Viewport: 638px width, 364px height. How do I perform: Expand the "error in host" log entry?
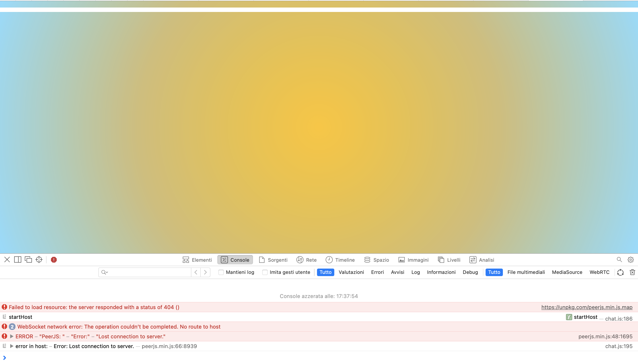click(x=12, y=346)
